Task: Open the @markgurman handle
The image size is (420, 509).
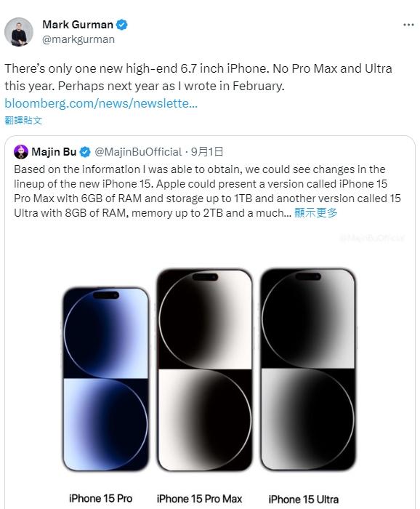Action: click(78, 39)
